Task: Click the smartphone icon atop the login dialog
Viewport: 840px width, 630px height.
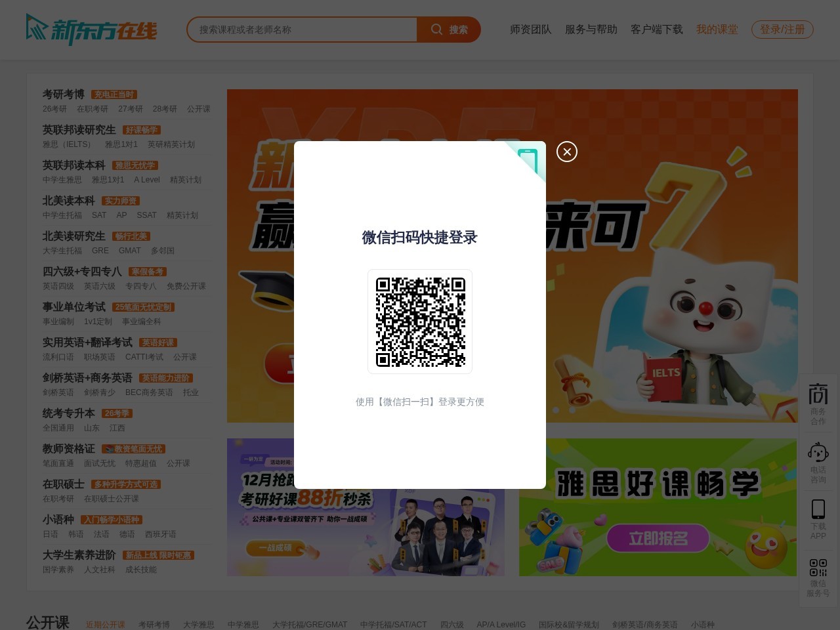Action: click(529, 158)
